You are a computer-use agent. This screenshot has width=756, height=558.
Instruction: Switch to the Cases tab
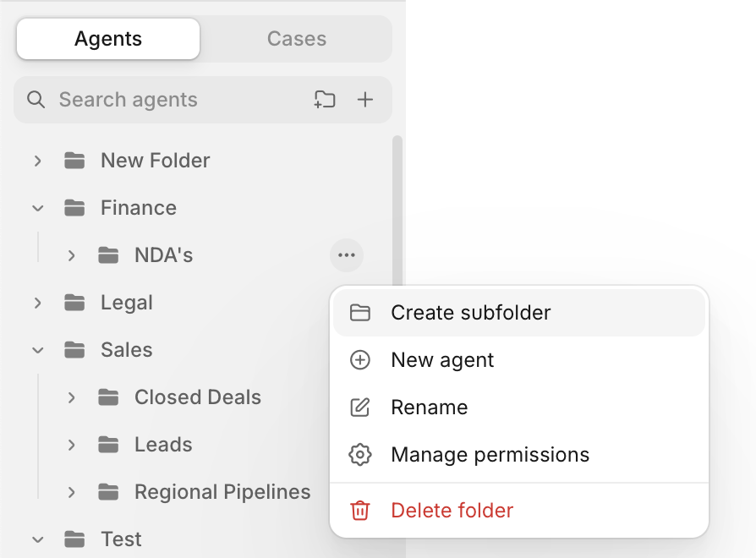(297, 39)
